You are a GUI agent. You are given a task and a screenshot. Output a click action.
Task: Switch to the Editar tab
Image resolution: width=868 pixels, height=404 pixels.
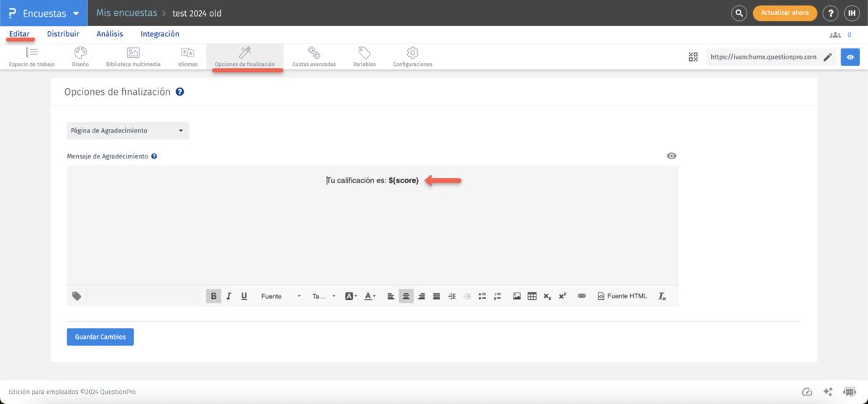click(20, 34)
